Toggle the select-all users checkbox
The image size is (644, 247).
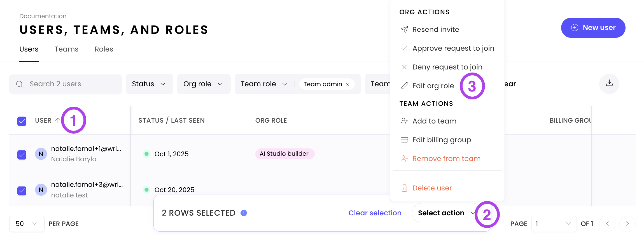click(22, 121)
